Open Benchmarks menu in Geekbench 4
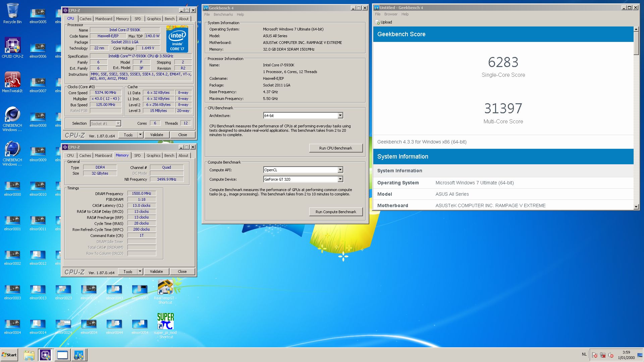 223,14
